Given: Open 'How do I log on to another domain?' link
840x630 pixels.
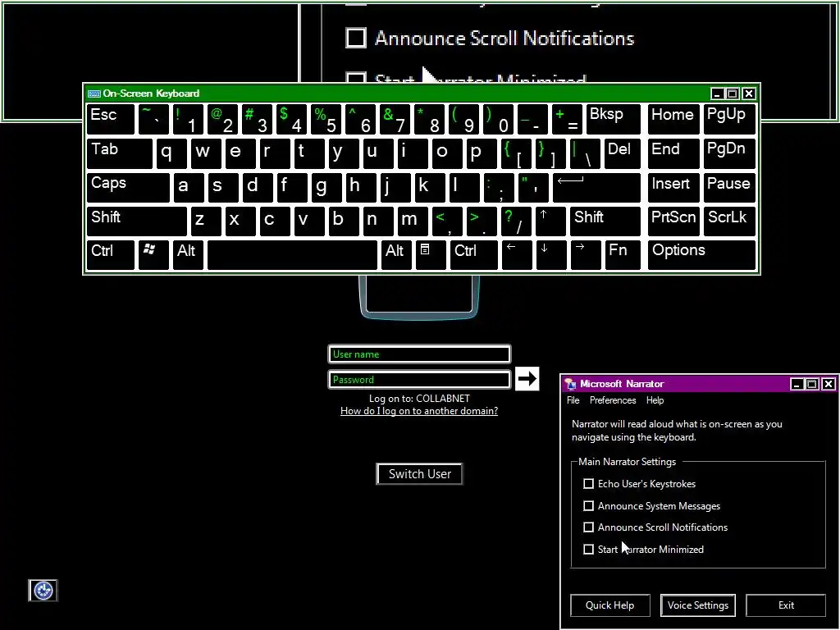Looking at the screenshot, I should coord(419,411).
